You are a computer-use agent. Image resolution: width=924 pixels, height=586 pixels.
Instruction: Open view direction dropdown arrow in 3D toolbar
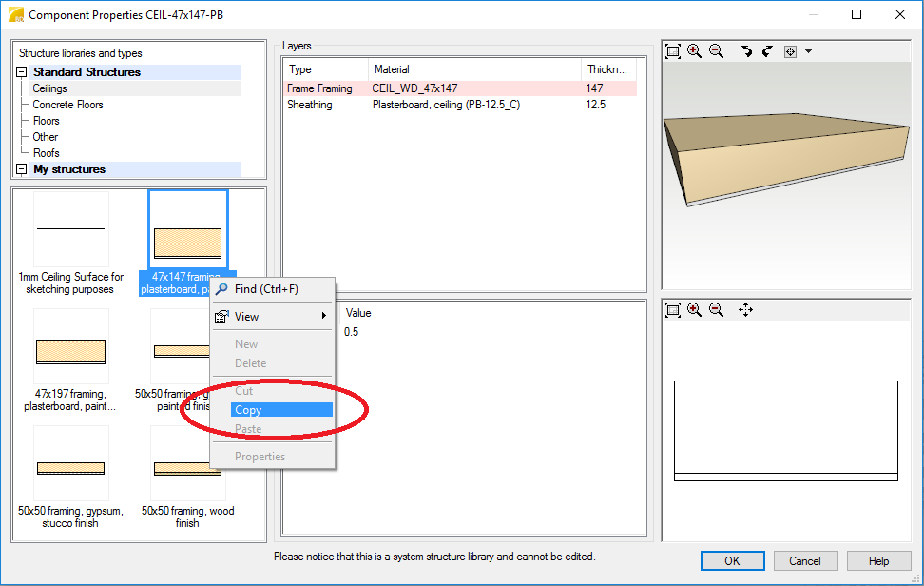(808, 52)
